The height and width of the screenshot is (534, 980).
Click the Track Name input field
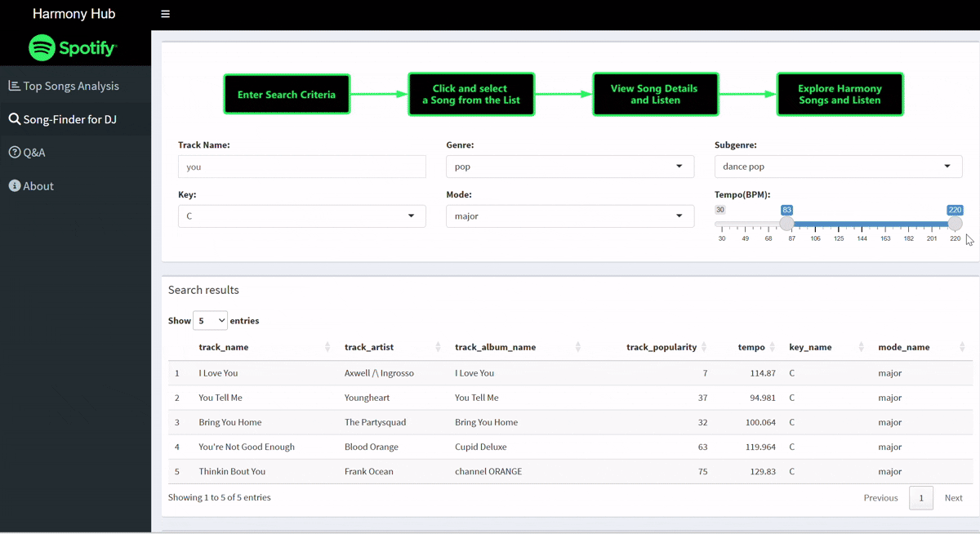pyautogui.click(x=302, y=167)
